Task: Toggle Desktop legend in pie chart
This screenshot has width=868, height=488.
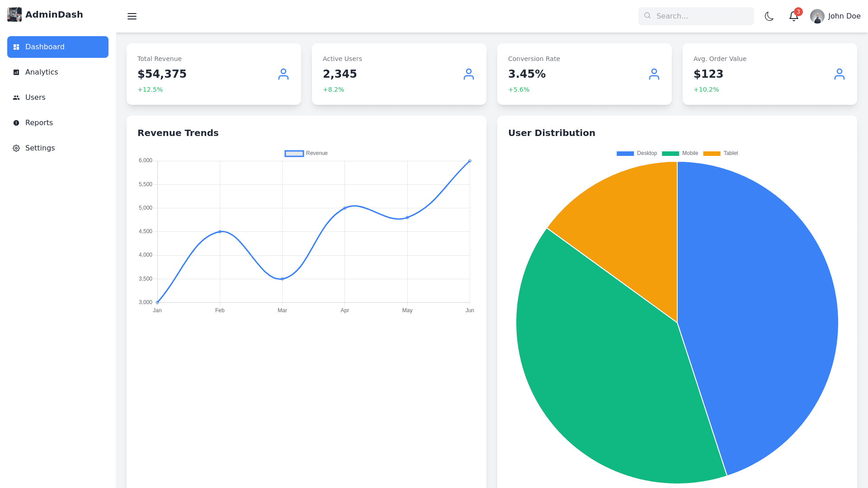Action: 637,154
